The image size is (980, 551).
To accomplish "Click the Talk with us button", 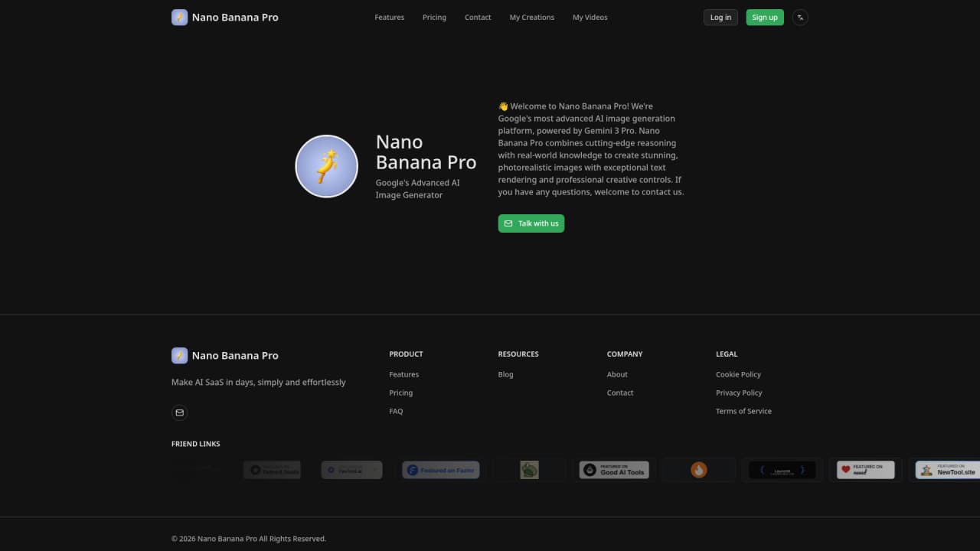I will pos(531,223).
